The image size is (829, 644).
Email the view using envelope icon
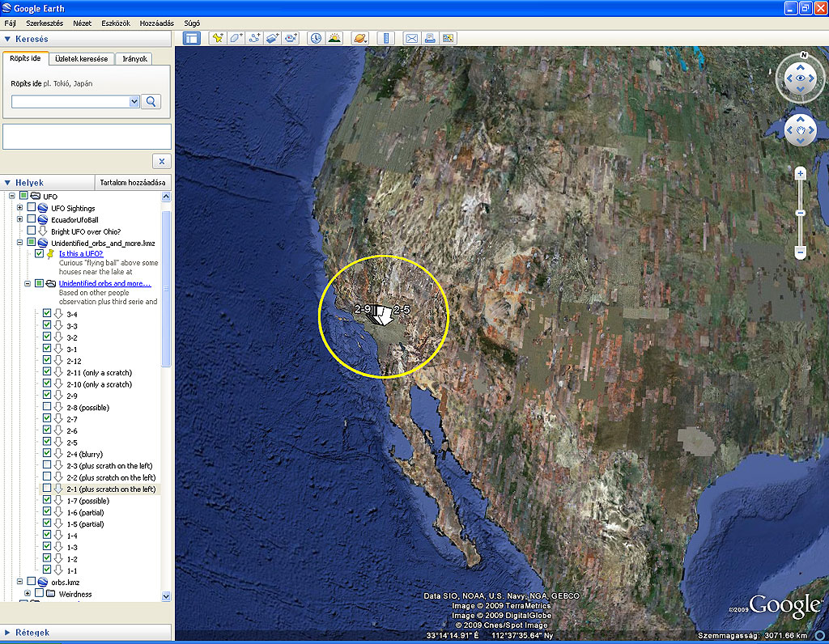pos(411,38)
